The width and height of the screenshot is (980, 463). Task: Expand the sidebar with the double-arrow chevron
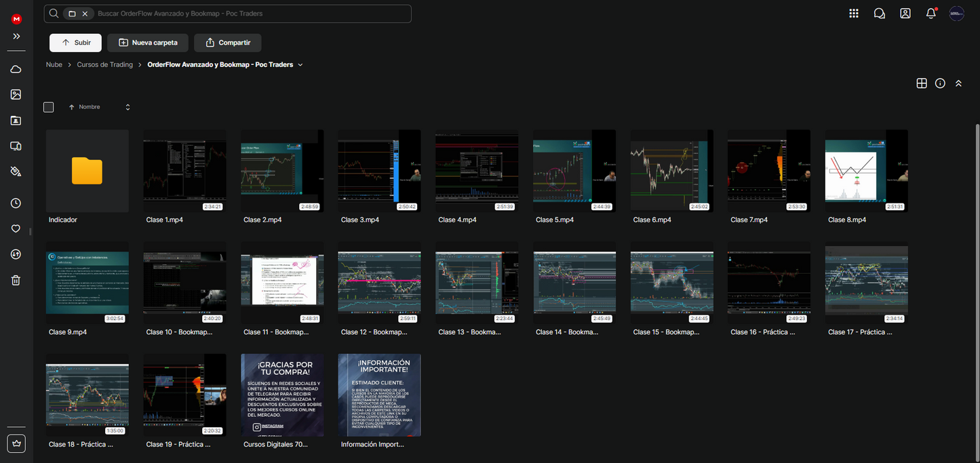click(x=16, y=36)
